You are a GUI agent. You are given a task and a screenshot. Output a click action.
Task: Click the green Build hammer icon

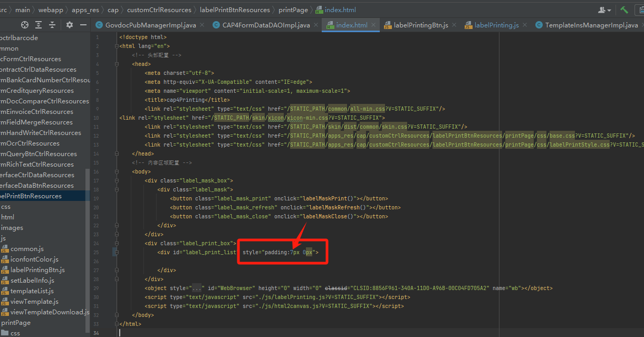point(624,9)
